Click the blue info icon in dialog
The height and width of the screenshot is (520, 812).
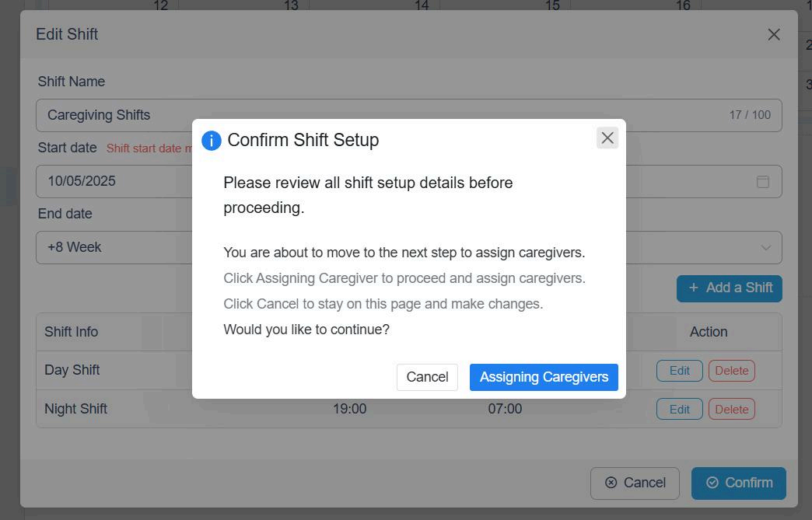pyautogui.click(x=211, y=140)
